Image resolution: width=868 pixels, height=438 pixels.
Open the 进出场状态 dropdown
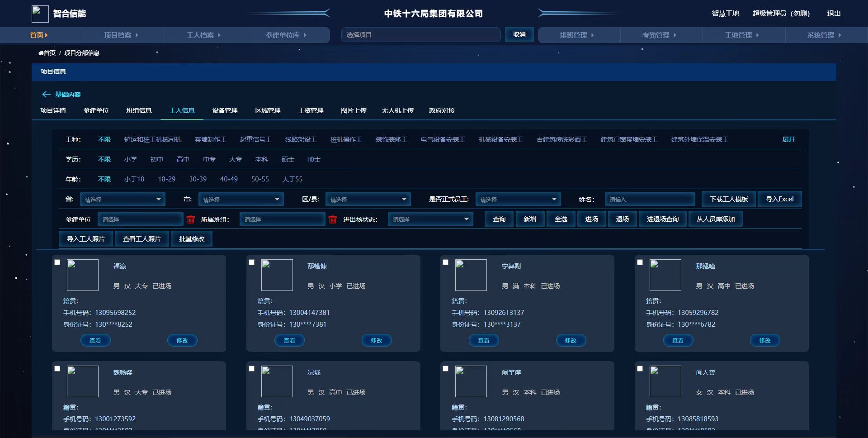click(x=430, y=219)
